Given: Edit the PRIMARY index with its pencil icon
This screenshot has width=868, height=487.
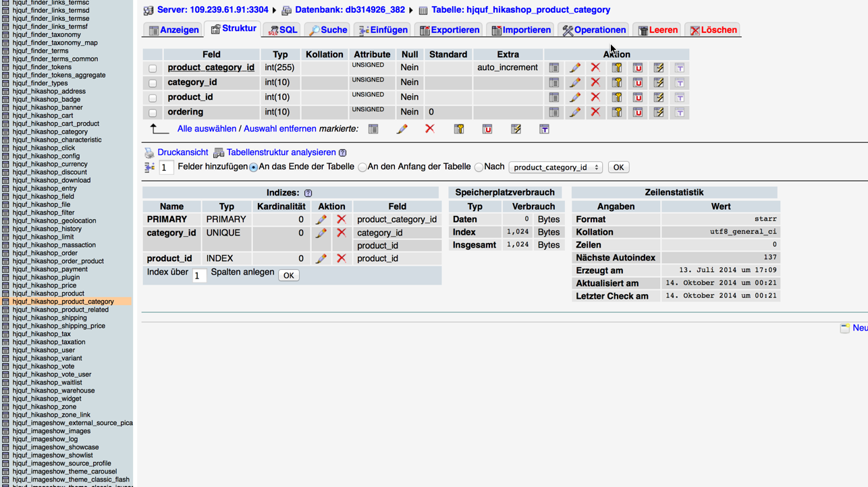Looking at the screenshot, I should pyautogui.click(x=321, y=219).
